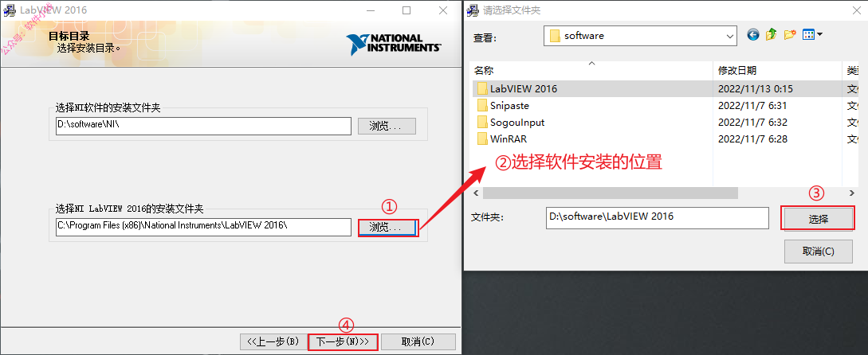The width and height of the screenshot is (868, 355).
Task: Click the scrollbar left arrow in file list
Action: tap(476, 193)
